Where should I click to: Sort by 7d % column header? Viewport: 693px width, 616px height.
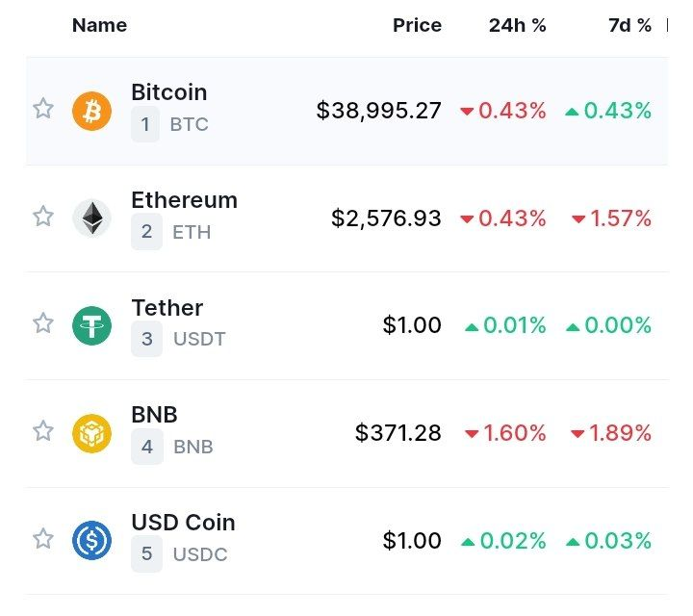click(x=629, y=25)
